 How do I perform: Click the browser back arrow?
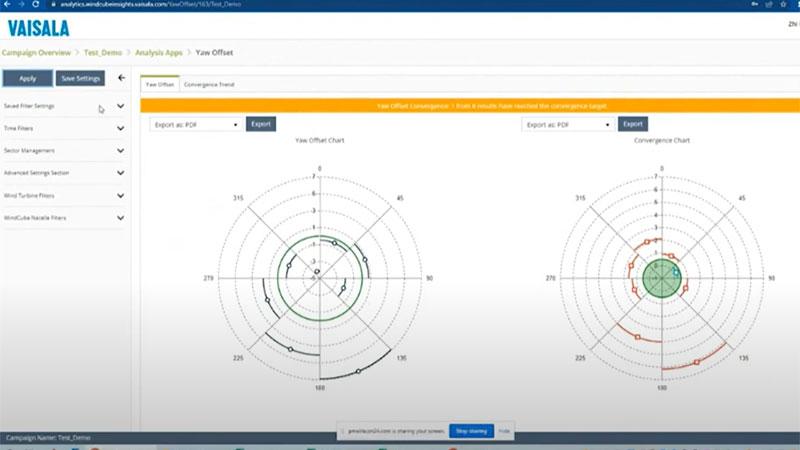point(7,4)
